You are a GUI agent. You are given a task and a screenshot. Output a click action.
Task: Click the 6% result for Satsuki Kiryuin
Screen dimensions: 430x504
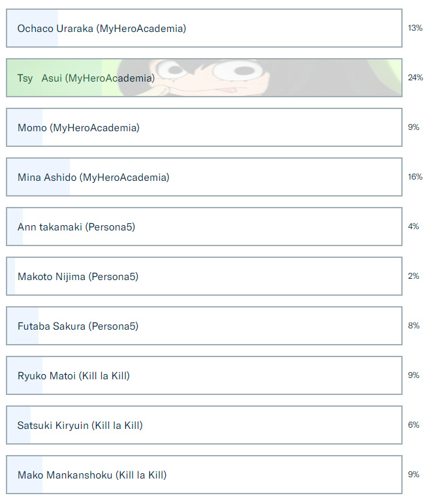click(413, 424)
